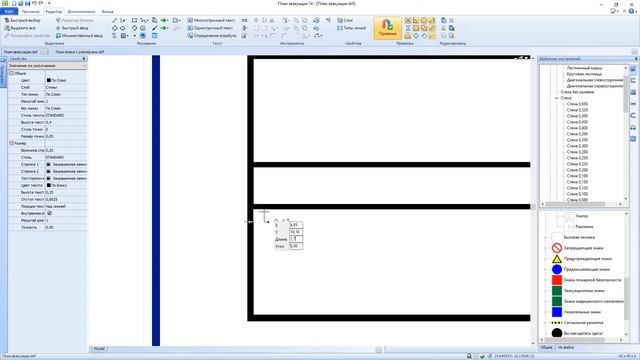Select Предписывающие знаки blue circle item
The width and height of the screenshot is (640, 360).
(x=581, y=269)
